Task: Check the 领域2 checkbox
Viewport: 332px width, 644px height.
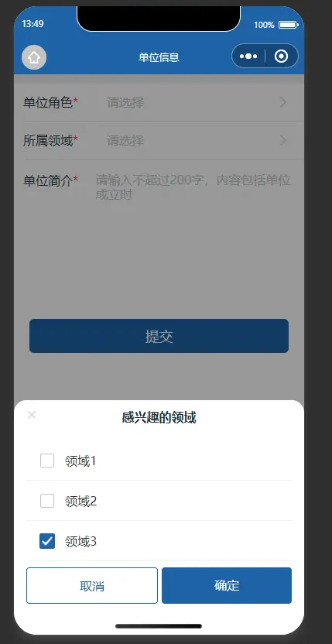Action: (47, 501)
